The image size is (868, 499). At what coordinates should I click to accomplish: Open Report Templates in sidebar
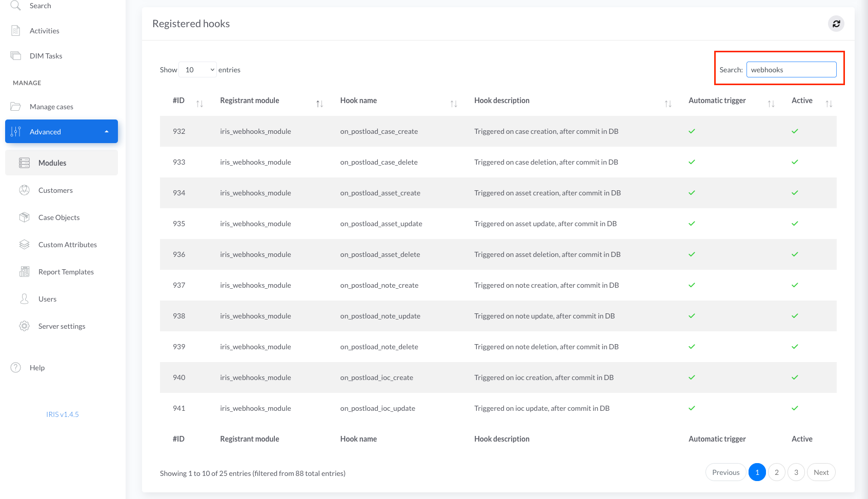tap(66, 272)
